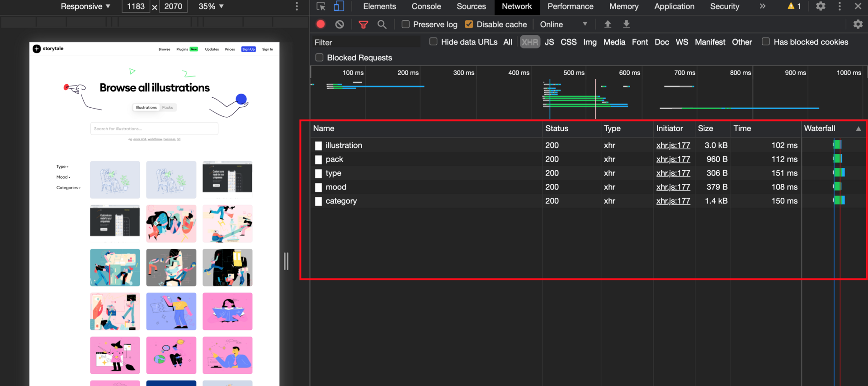Select XHR filter type
The image size is (868, 386).
click(530, 42)
